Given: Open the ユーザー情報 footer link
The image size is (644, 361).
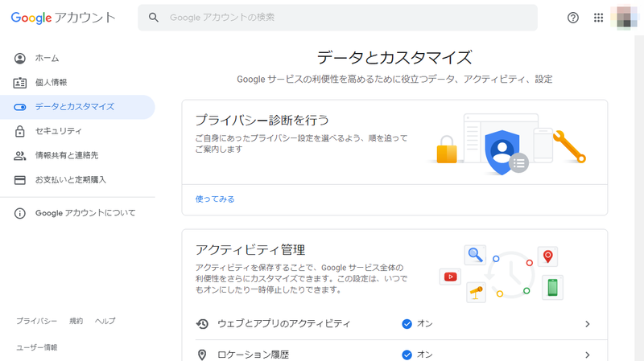Looking at the screenshot, I should click(37, 347).
